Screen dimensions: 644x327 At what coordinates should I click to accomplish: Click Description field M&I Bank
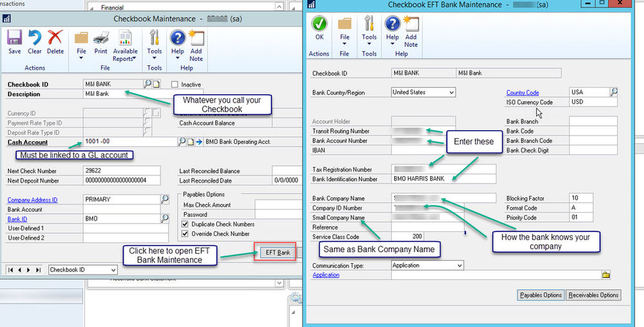143,94
